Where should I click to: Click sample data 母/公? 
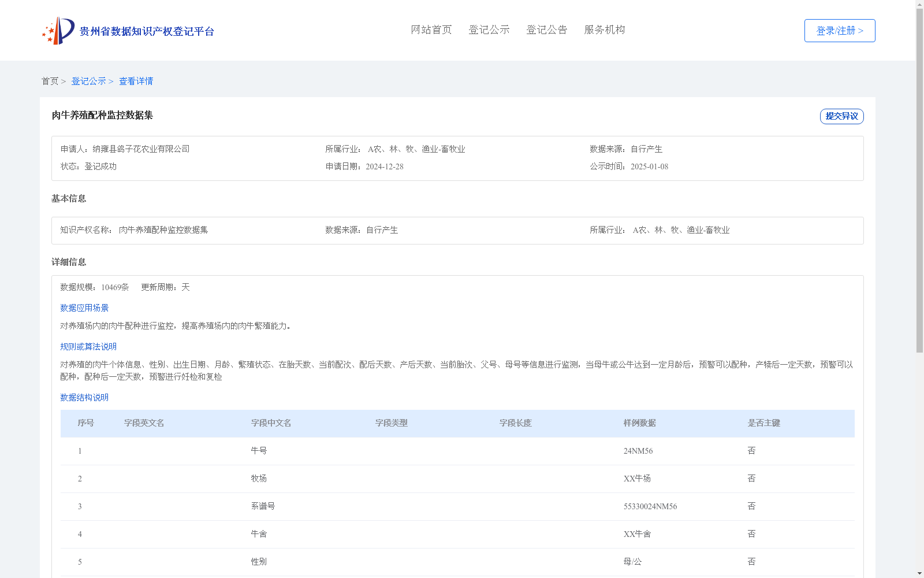(x=632, y=562)
